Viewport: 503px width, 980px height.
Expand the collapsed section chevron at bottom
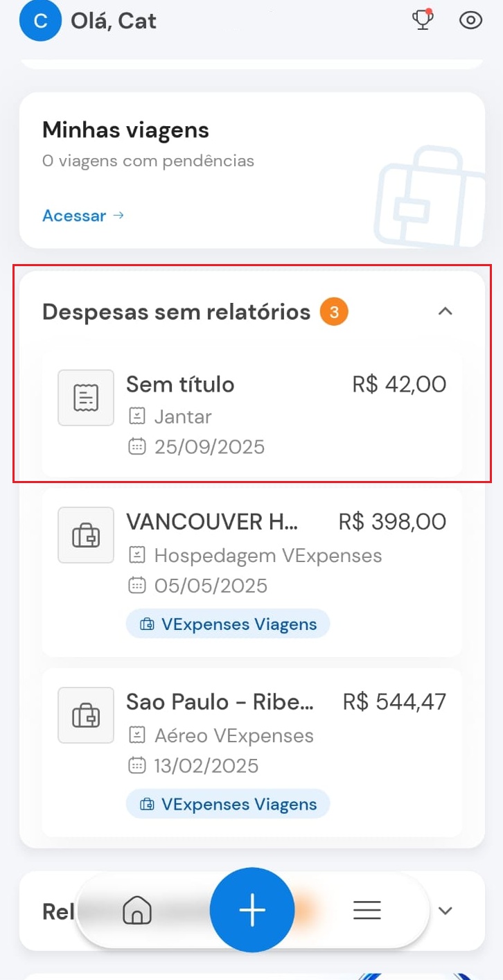click(445, 910)
